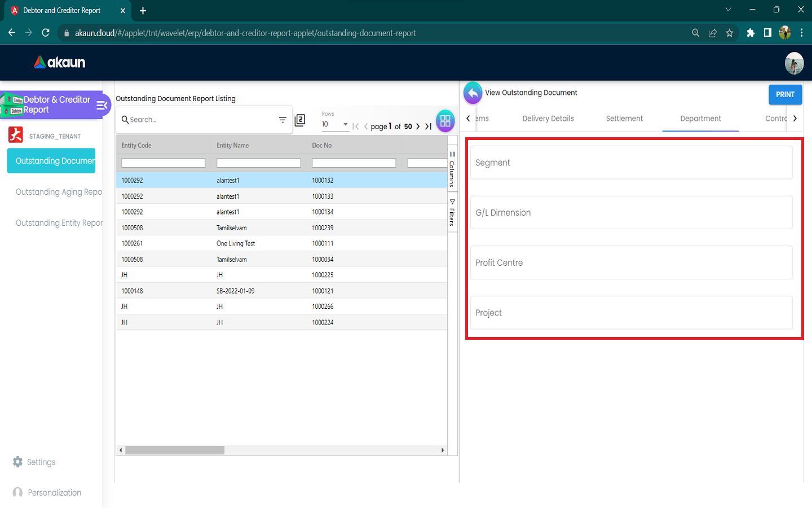This screenshot has height=508, width=812.
Task: Select row with Doc No 1000239
Action: pos(281,228)
